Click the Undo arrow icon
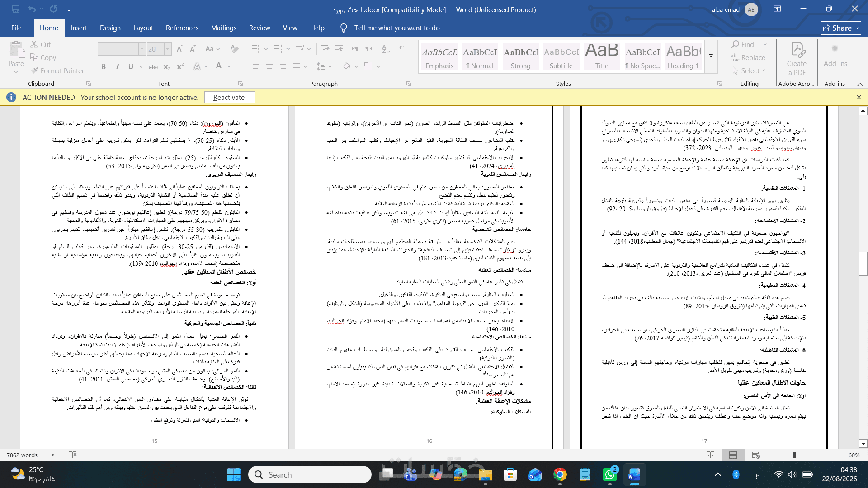 31,9
